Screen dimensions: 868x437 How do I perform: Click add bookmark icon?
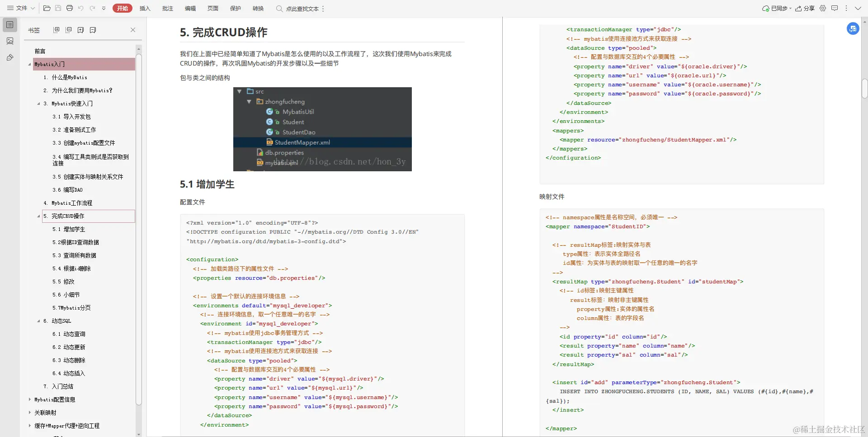pyautogui.click(x=80, y=30)
